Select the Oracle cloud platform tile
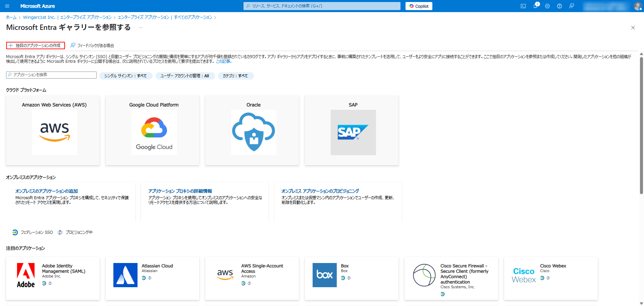The width and height of the screenshot is (644, 306). coord(252,130)
